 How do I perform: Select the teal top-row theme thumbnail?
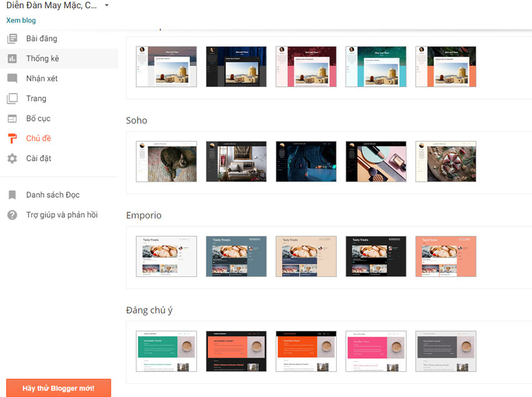click(x=376, y=66)
